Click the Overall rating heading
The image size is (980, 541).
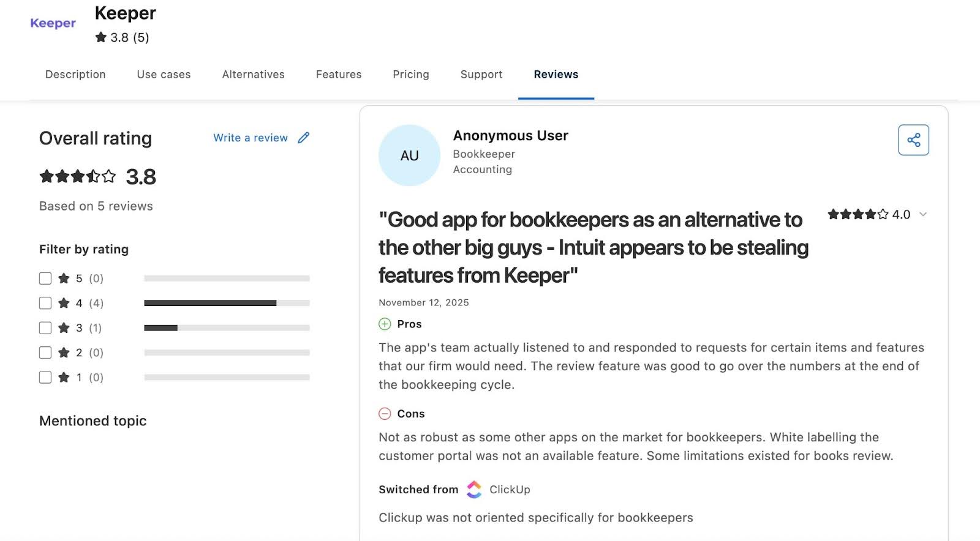pos(96,138)
